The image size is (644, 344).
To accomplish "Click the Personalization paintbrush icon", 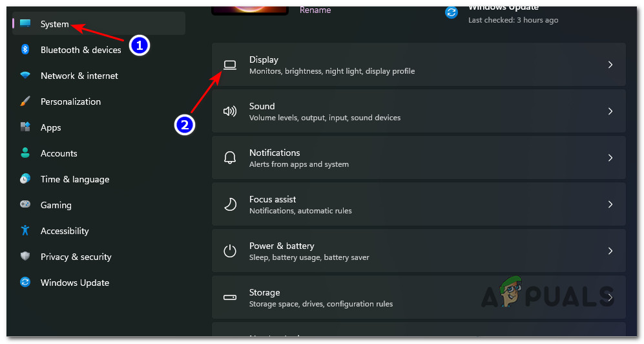I will point(25,102).
